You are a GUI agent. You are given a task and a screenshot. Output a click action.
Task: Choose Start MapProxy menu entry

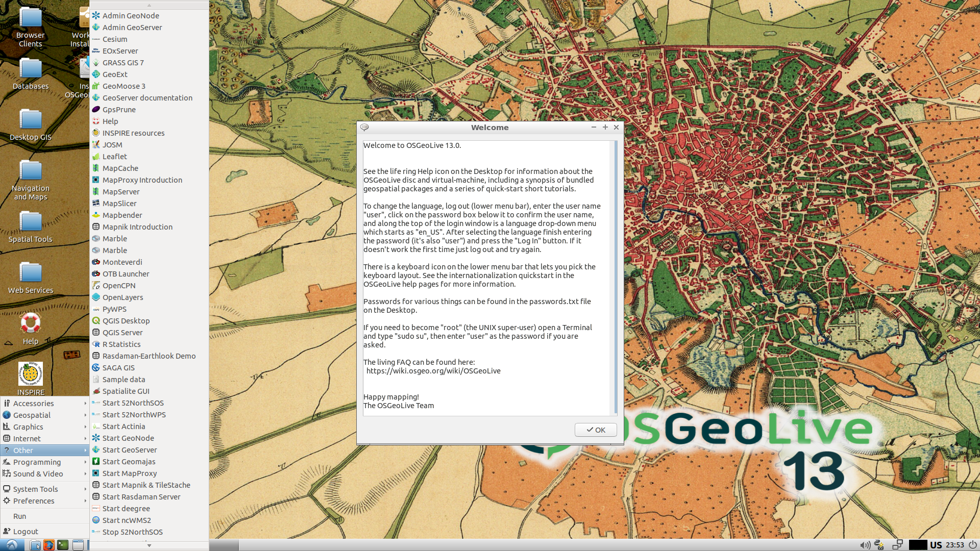(x=149, y=473)
